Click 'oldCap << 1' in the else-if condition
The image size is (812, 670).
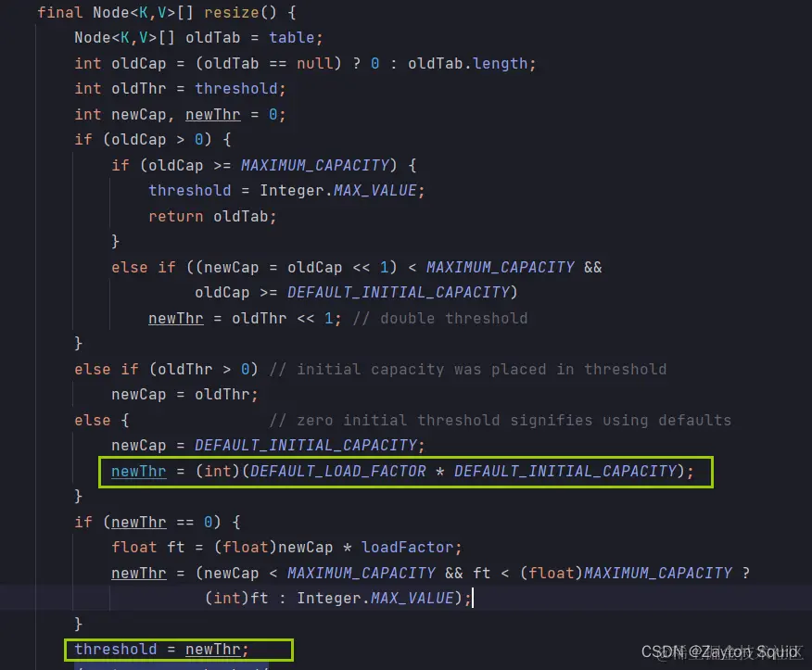pyautogui.click(x=337, y=267)
